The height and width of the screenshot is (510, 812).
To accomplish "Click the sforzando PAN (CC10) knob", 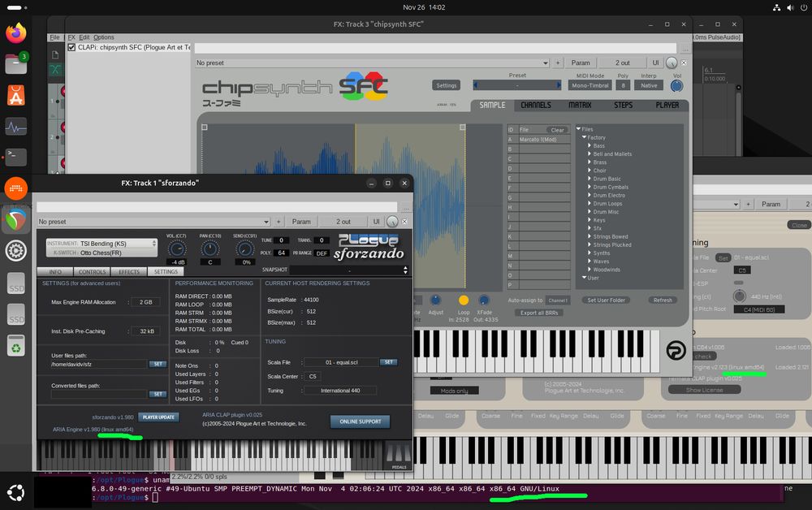I will click(209, 249).
